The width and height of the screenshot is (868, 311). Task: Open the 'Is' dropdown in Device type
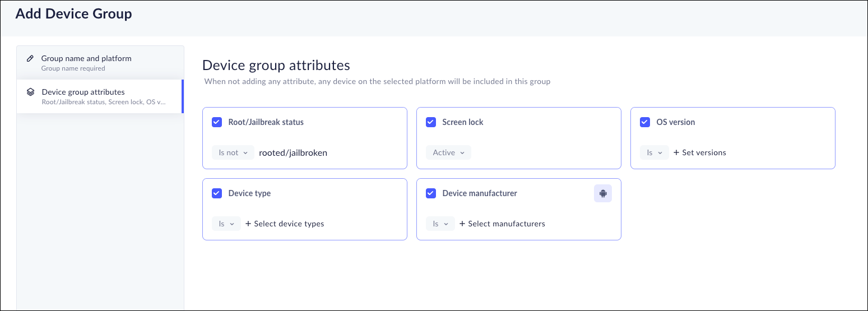(x=226, y=224)
